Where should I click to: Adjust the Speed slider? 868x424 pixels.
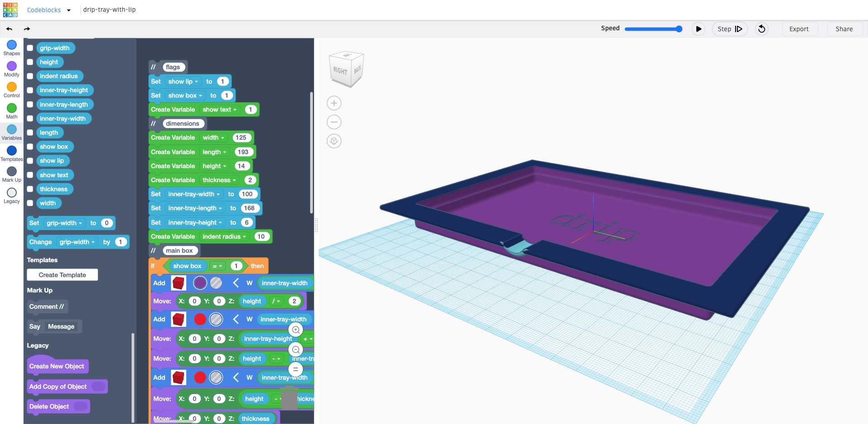[653, 29]
